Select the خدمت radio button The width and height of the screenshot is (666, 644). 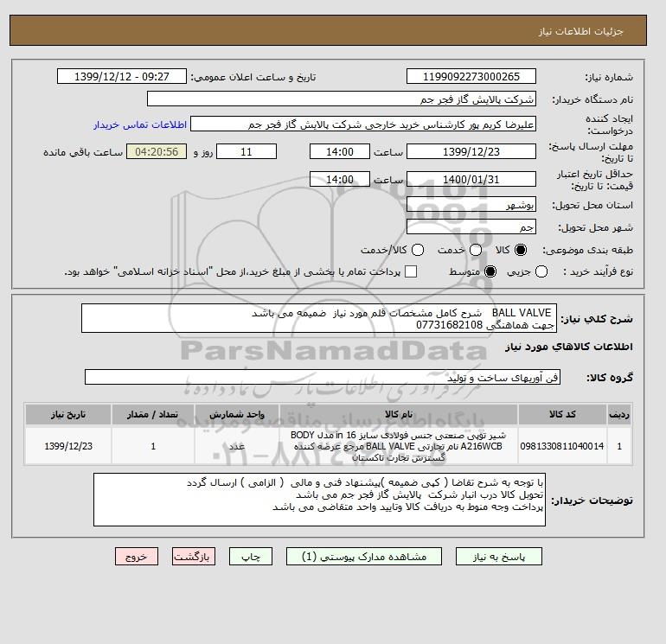pyautogui.click(x=476, y=250)
